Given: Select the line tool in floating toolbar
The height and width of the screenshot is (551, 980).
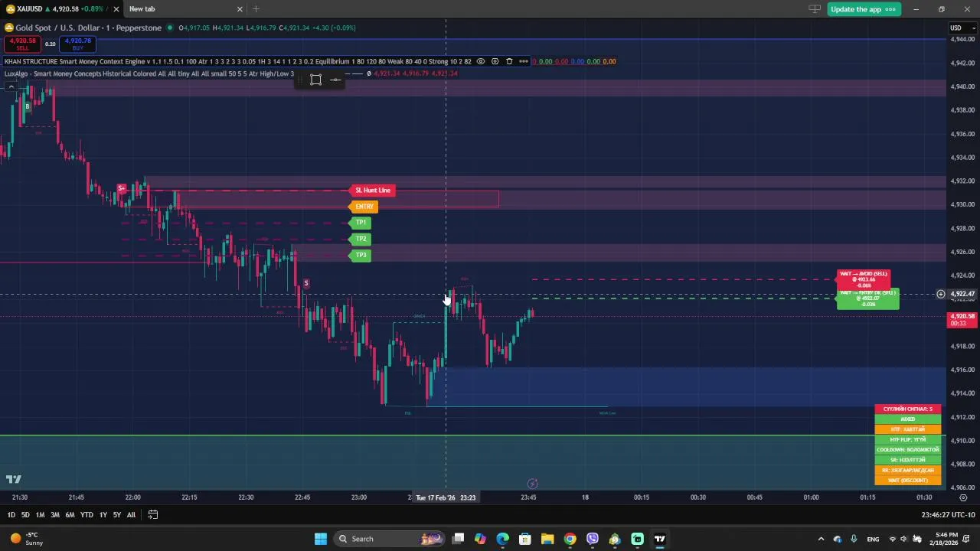Looking at the screenshot, I should click(335, 80).
